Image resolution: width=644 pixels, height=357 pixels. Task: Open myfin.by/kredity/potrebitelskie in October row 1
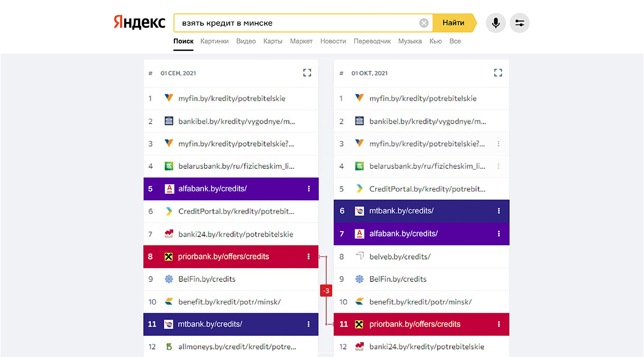[x=423, y=99]
